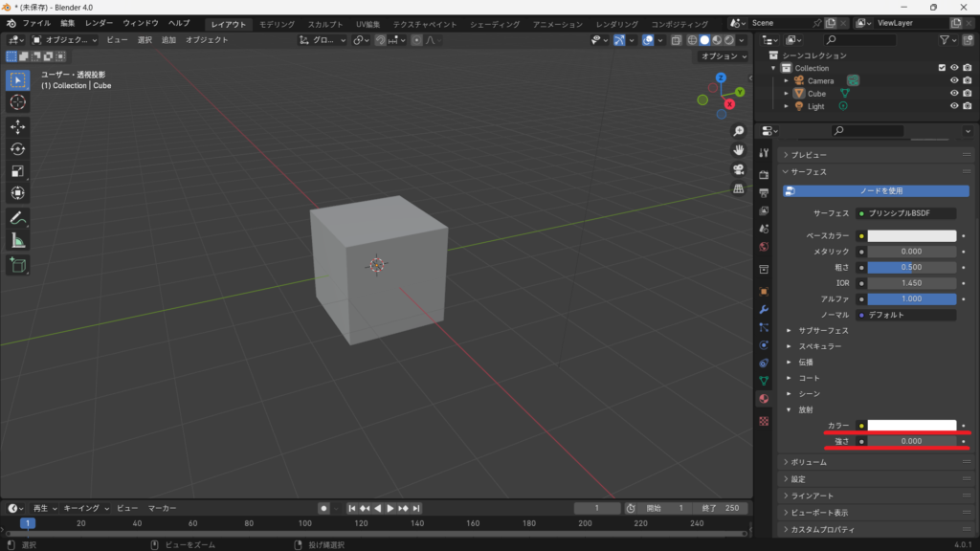Select the Rotate tool

click(x=17, y=149)
